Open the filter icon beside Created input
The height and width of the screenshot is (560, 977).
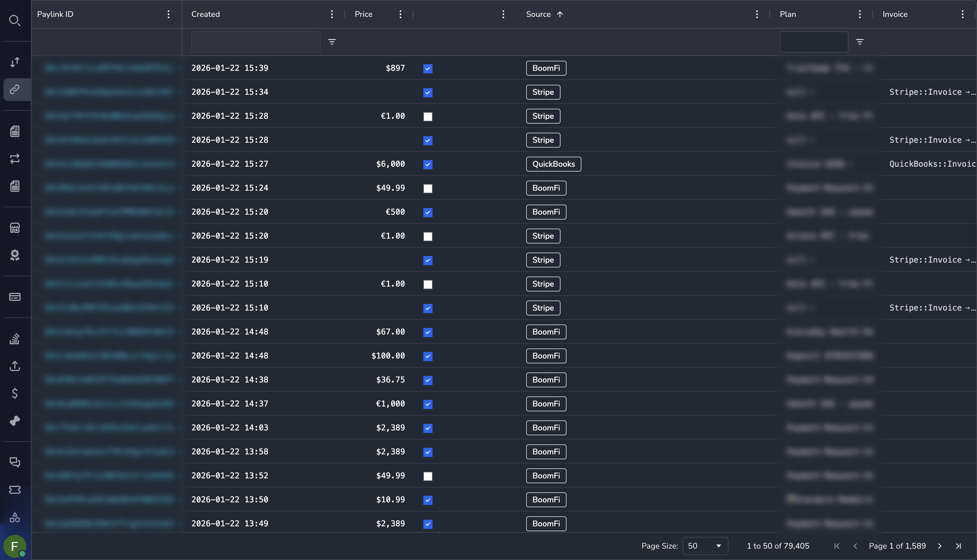click(x=332, y=42)
